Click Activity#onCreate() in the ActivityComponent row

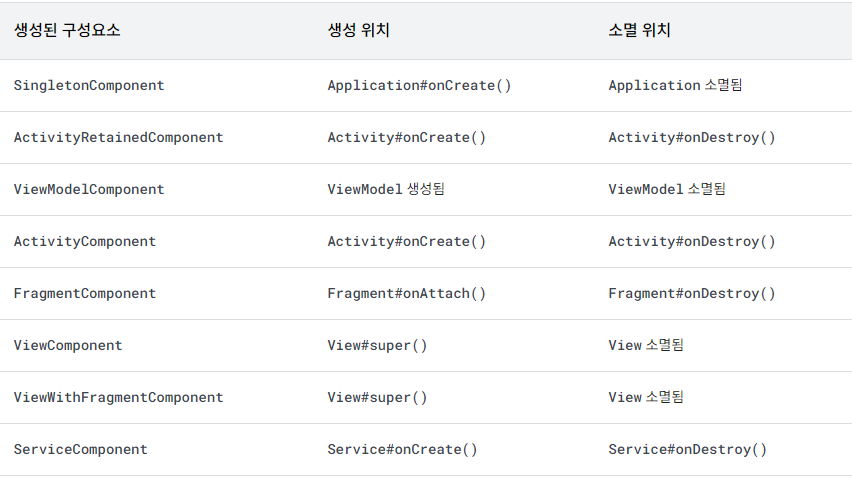(x=406, y=241)
